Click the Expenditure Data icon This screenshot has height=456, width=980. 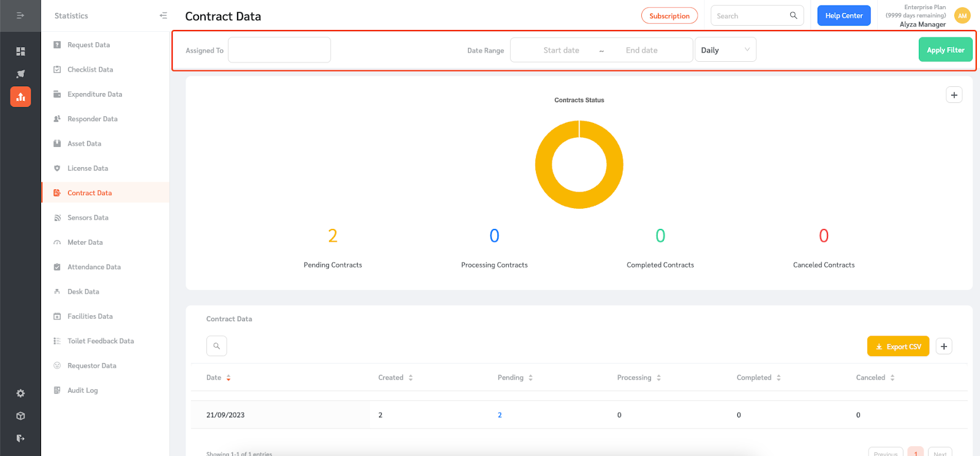tap(57, 94)
